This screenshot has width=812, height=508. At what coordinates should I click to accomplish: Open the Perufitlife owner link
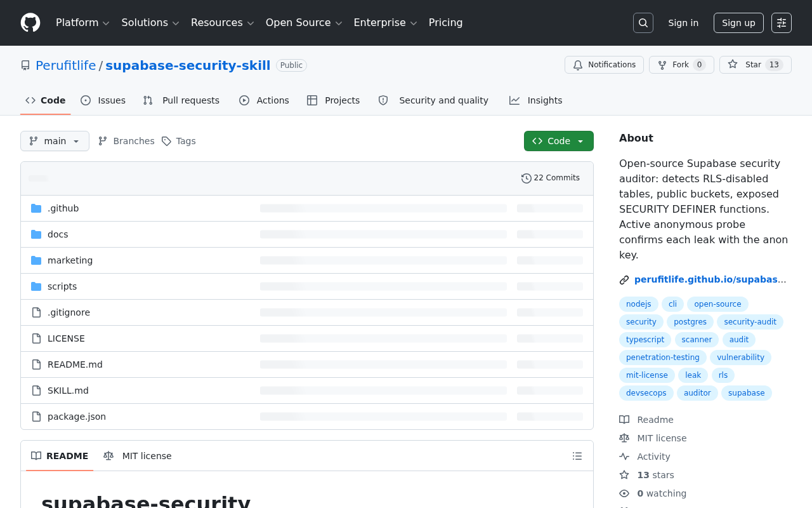pyautogui.click(x=66, y=65)
